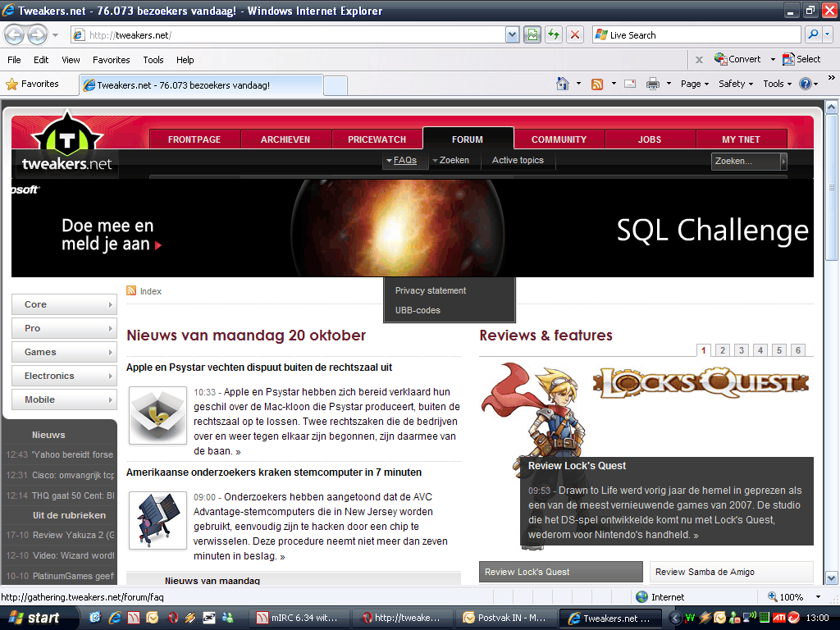Click the Read Mail icon in command bar
840x630 pixels.
coord(630,84)
